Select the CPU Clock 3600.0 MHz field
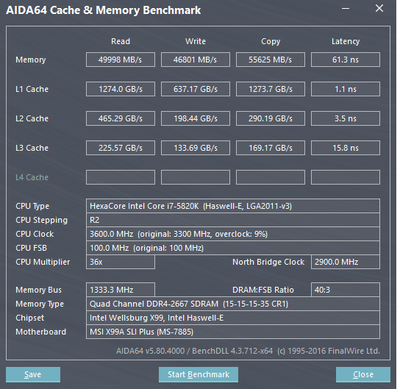The height and width of the screenshot is (389, 400). coord(233,234)
